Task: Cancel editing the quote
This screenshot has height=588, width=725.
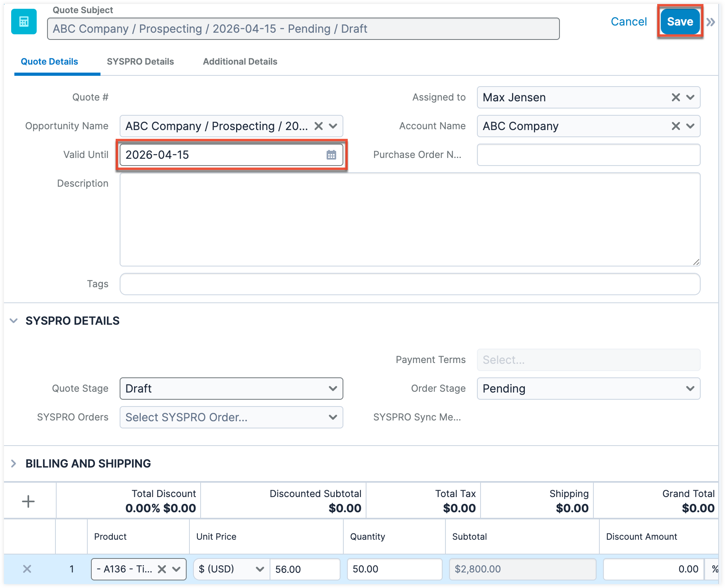Action: pos(629,22)
